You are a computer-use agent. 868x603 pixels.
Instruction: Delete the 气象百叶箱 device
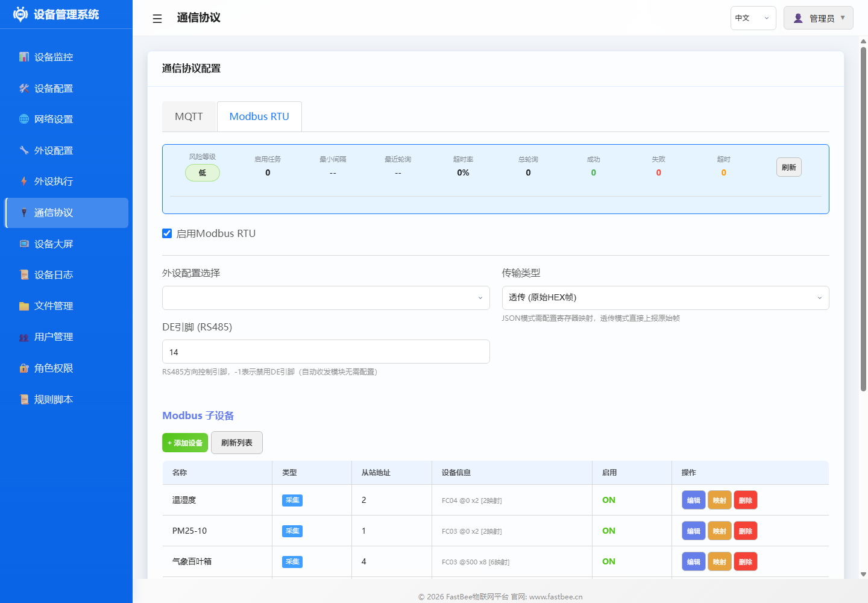(746, 561)
